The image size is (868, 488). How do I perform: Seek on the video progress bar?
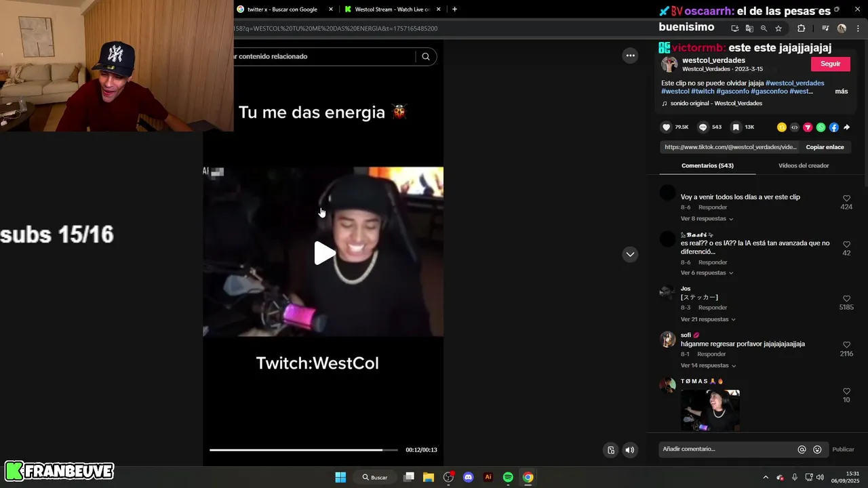303,450
